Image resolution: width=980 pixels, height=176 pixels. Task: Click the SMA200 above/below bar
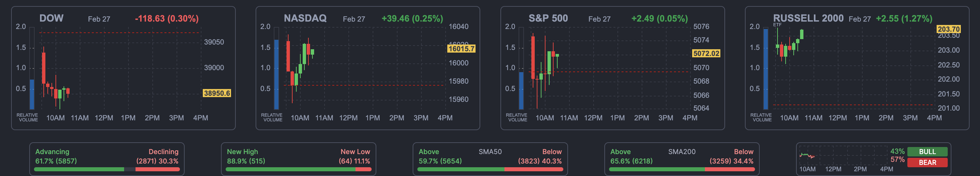point(682,169)
